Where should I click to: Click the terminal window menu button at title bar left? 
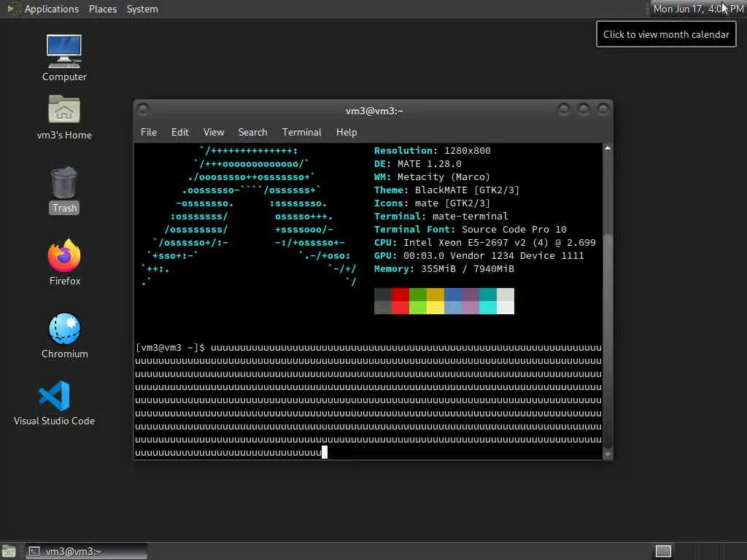point(142,110)
